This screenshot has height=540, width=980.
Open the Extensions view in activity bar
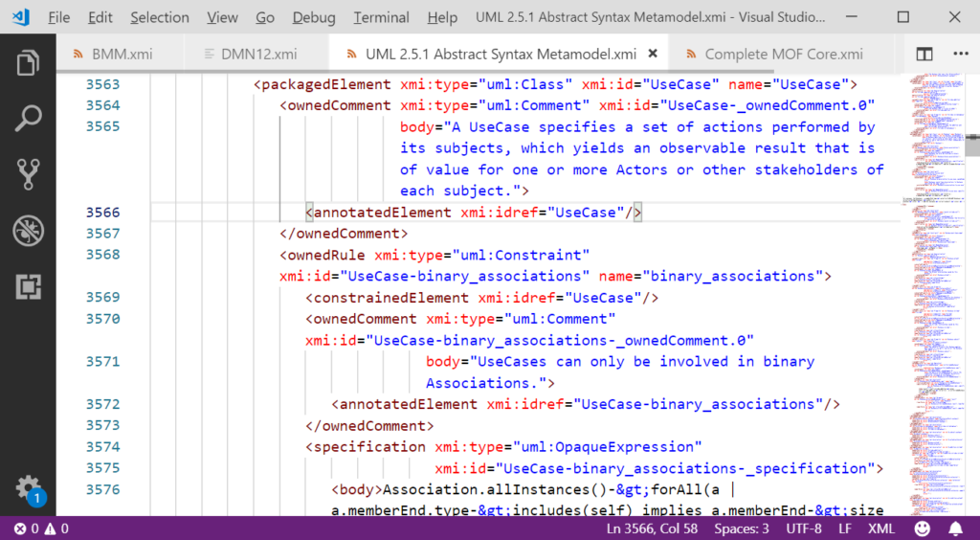tap(28, 287)
